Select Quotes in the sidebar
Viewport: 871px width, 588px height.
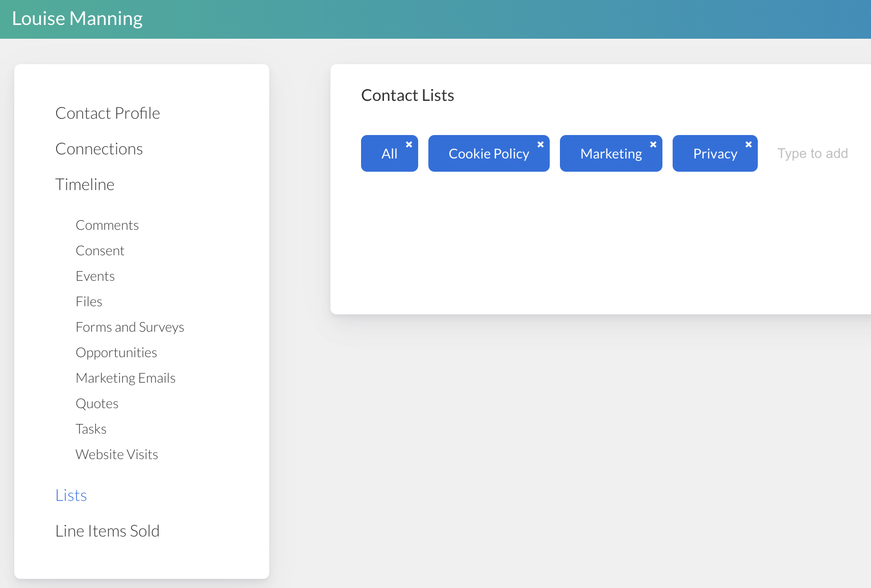(97, 404)
